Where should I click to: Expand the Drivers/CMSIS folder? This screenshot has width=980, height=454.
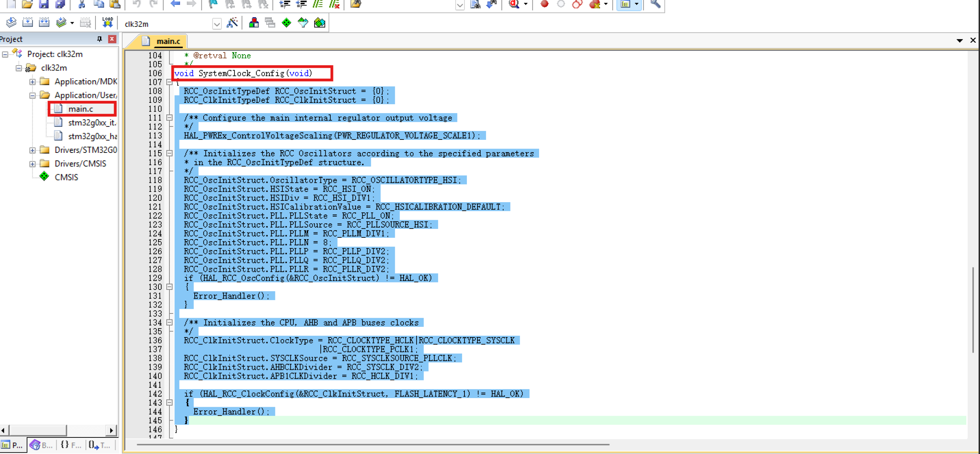click(x=32, y=164)
